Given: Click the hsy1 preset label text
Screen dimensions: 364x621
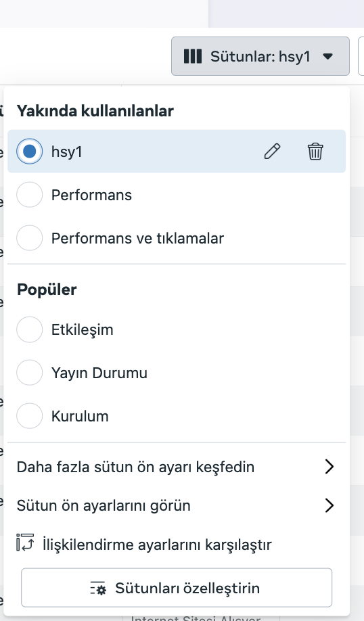Looking at the screenshot, I should point(66,152).
